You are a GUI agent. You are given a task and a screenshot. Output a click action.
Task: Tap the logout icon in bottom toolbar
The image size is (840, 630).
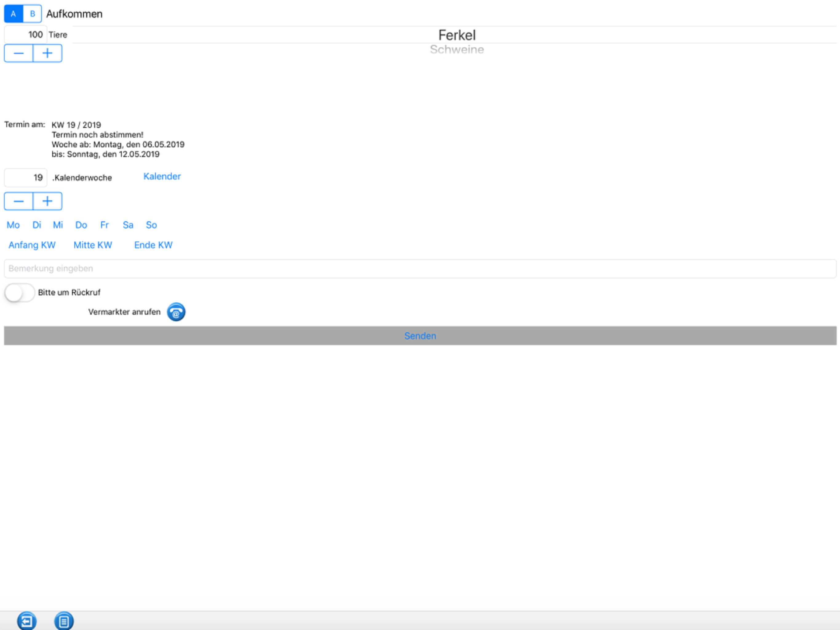(x=27, y=621)
